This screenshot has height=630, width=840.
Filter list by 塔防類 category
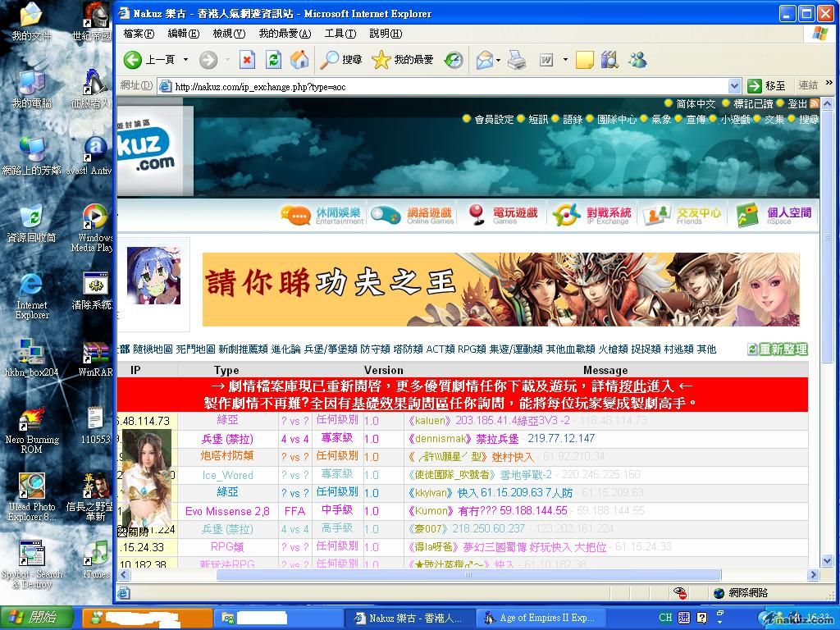coord(408,349)
